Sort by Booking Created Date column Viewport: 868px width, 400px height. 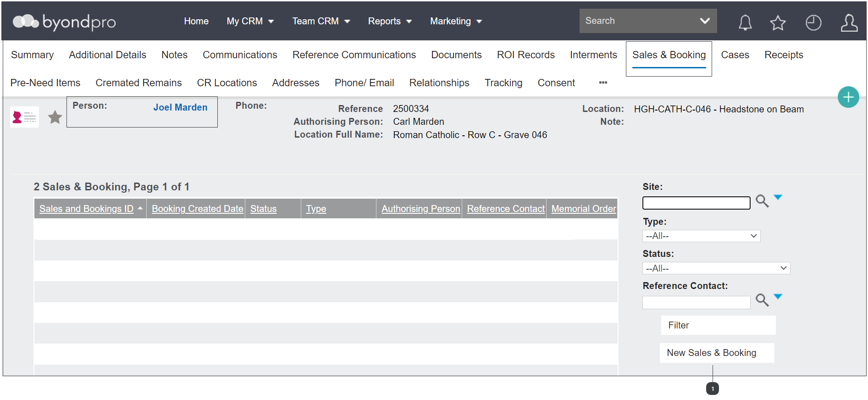click(x=198, y=209)
